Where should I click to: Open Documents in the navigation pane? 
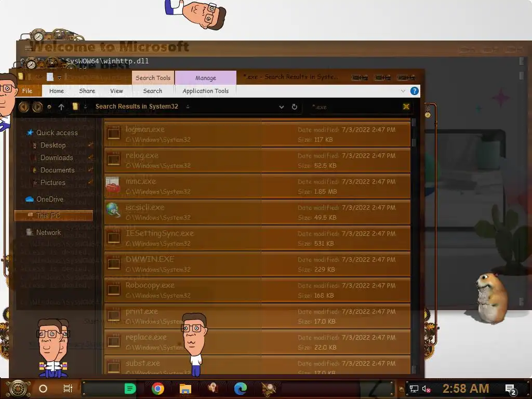57,170
